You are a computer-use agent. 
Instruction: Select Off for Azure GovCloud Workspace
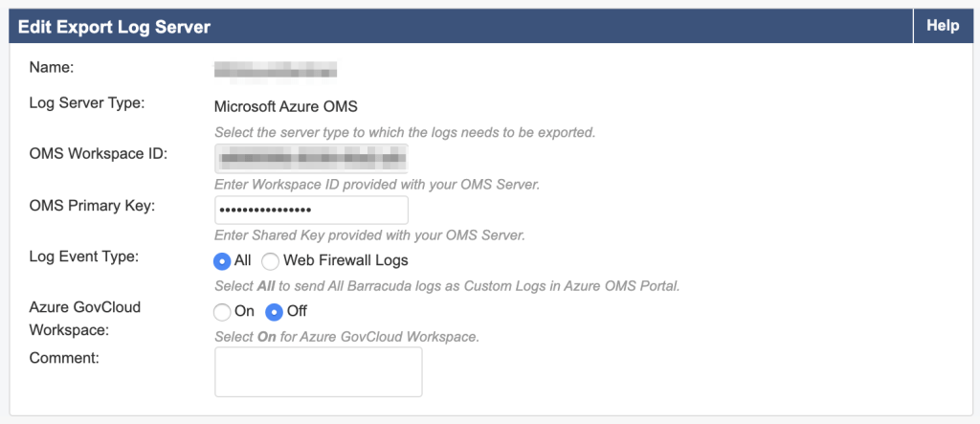(x=276, y=311)
